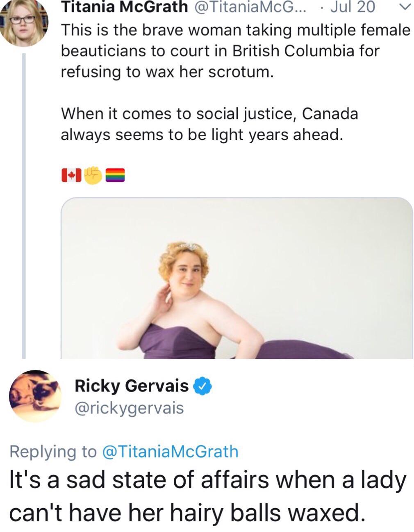
Task: Click the vertical thread connector line
Action: click(x=24, y=205)
